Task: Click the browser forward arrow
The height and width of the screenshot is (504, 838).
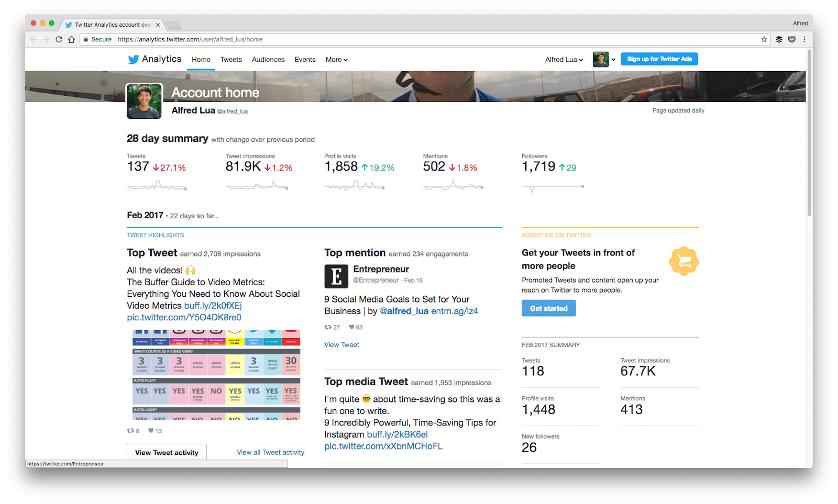Action: 46,39
